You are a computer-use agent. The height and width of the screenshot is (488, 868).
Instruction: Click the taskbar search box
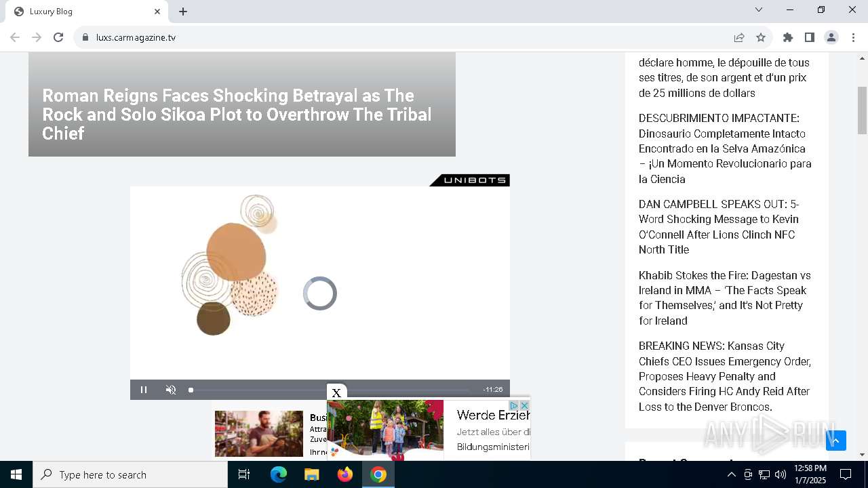point(130,474)
